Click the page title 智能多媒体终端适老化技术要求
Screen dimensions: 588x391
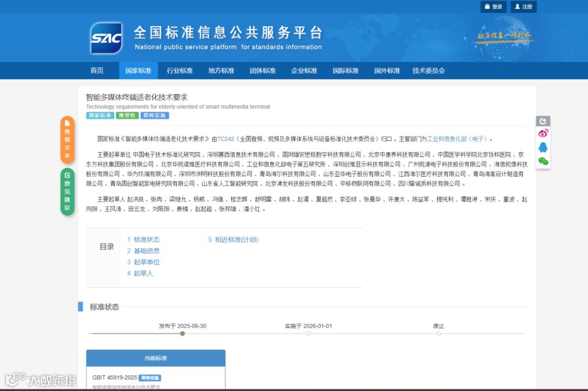[x=137, y=97]
